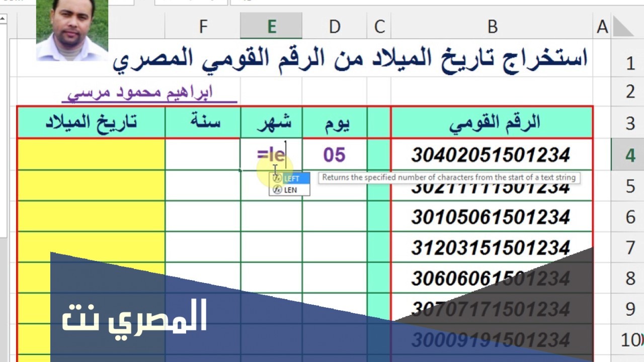The image size is (644, 362).
Task: Click the cell being edited with =le
Action: [271, 155]
